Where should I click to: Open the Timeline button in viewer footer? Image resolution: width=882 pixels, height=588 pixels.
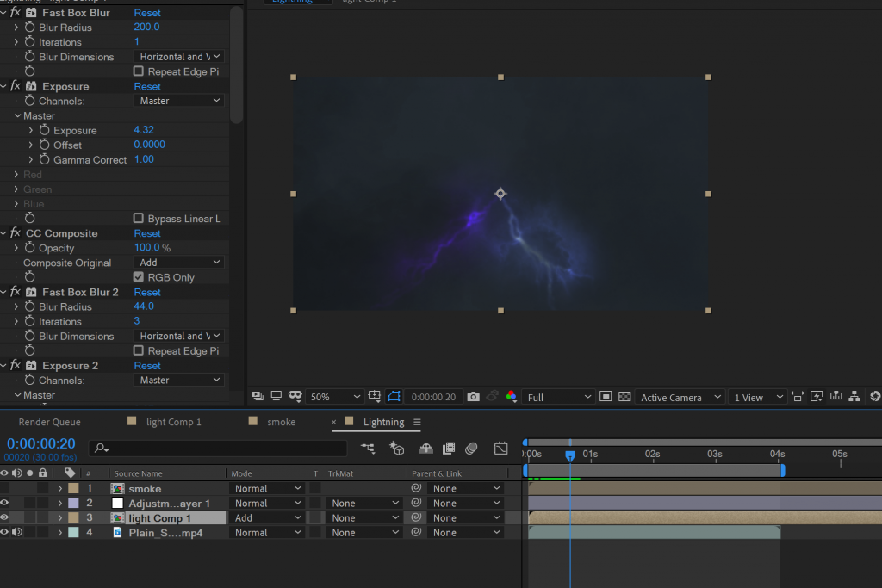[835, 397]
